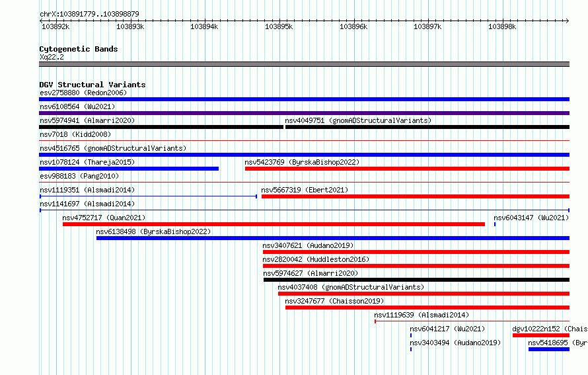Open nsv5423769 (ByrskaBishop2022) variant label
This screenshot has height=375, width=588.
[302, 162]
